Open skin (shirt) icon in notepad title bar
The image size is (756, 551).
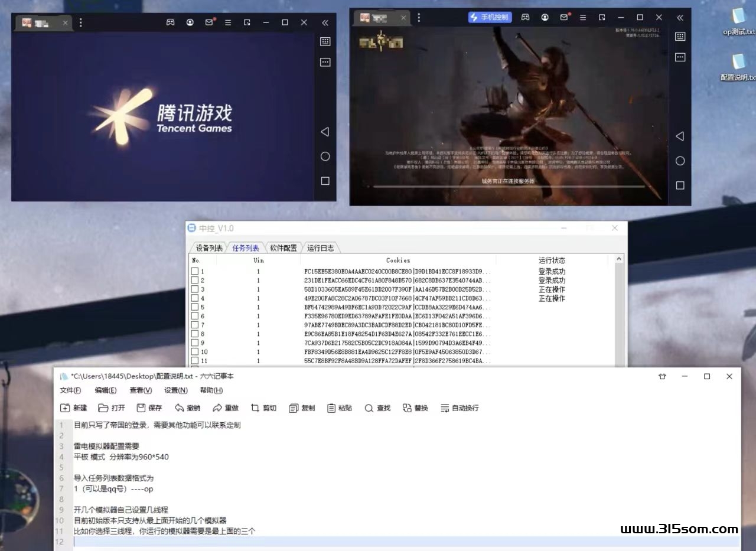(x=662, y=377)
